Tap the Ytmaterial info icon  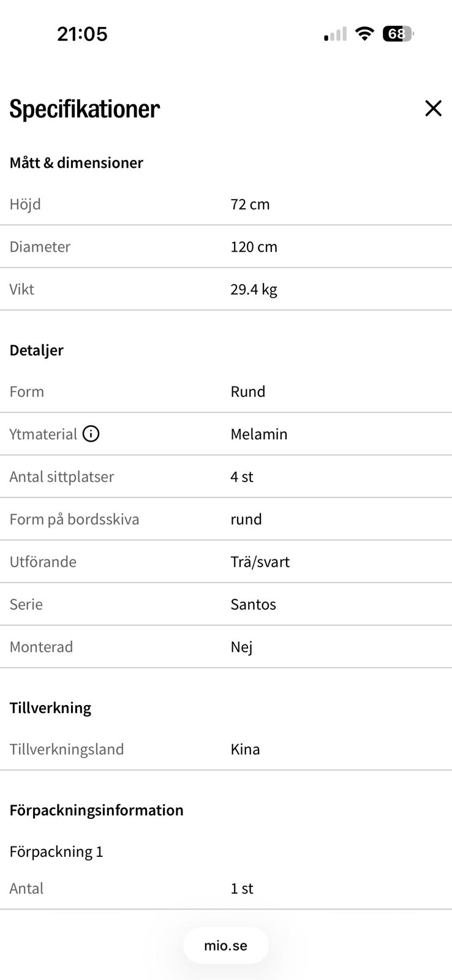91,434
